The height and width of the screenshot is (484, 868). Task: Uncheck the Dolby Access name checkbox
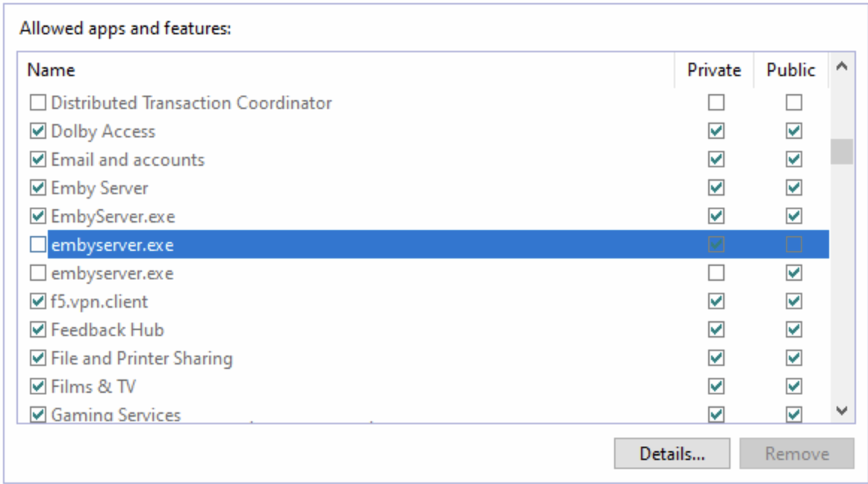click(x=37, y=131)
